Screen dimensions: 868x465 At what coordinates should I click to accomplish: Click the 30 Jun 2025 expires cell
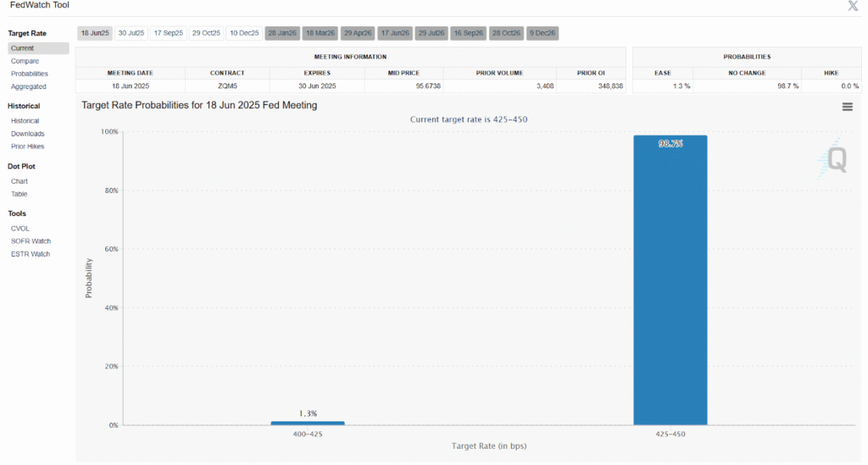(x=317, y=86)
